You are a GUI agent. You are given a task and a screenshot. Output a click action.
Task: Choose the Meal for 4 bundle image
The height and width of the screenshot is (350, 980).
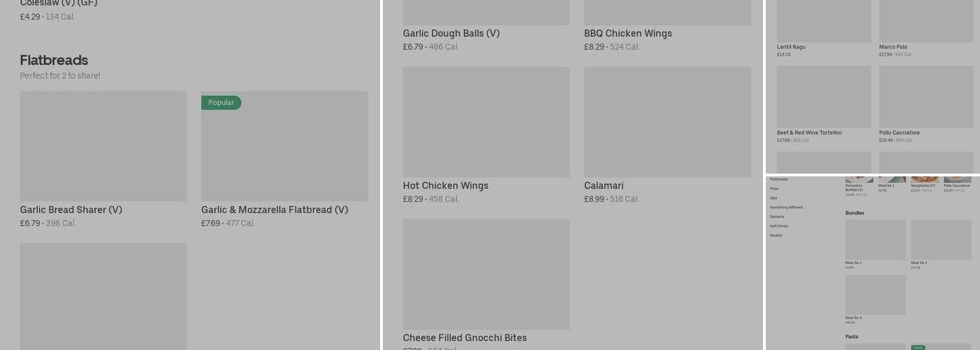pos(875,295)
